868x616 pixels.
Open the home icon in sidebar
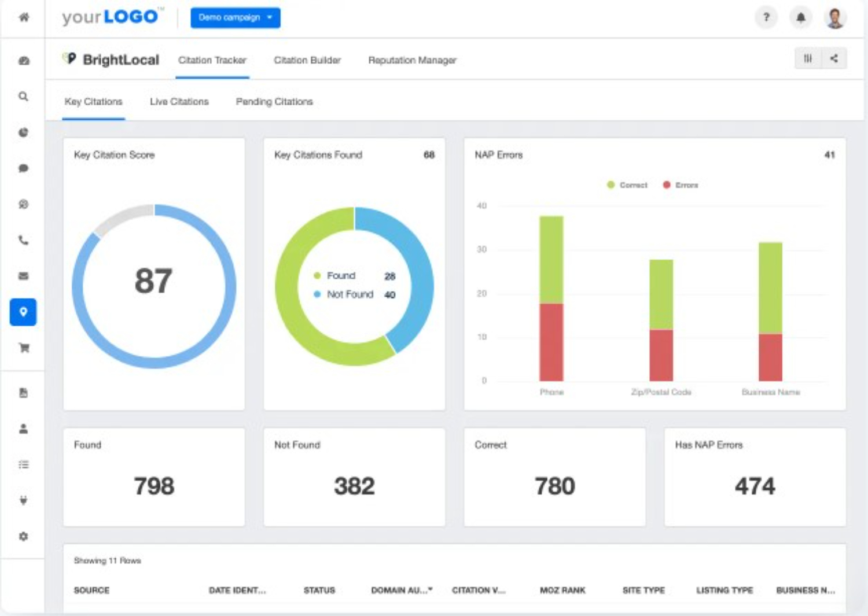[24, 17]
